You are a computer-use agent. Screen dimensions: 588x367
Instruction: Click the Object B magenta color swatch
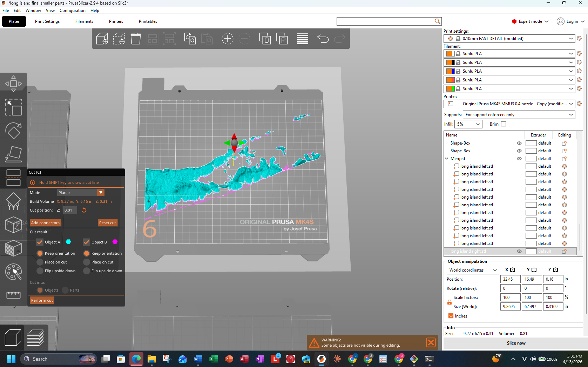[x=115, y=242]
